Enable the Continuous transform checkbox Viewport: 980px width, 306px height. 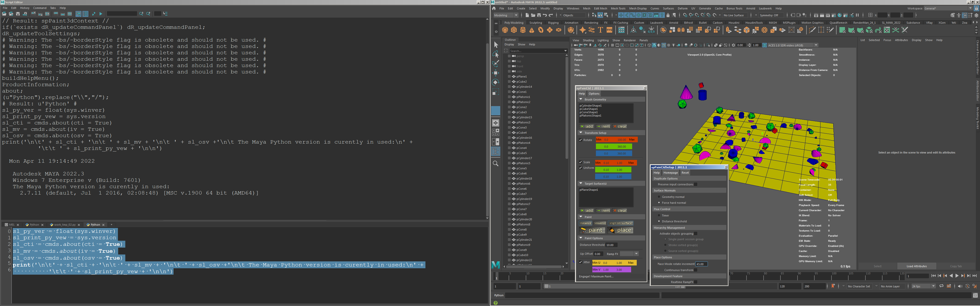(x=695, y=270)
